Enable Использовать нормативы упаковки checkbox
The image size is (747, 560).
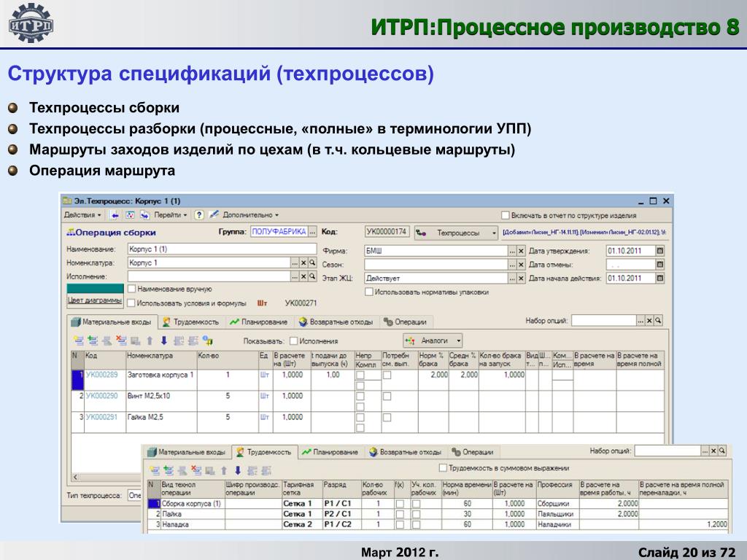[368, 292]
